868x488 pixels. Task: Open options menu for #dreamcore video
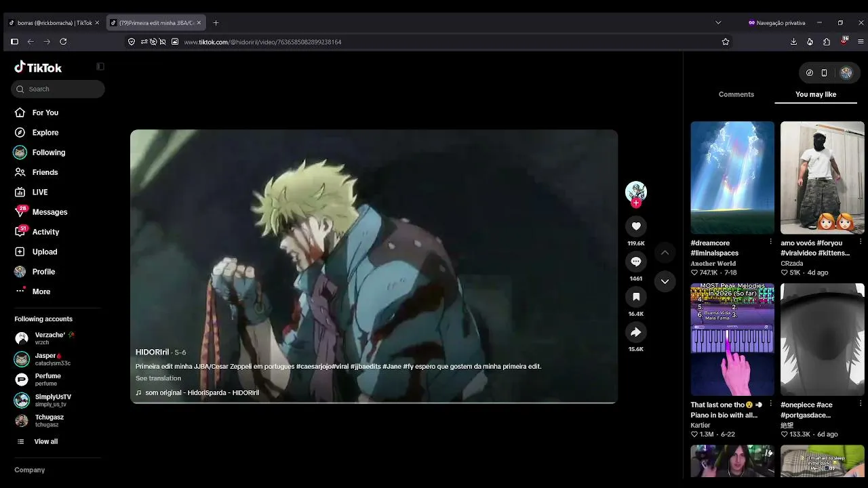pyautogui.click(x=770, y=242)
